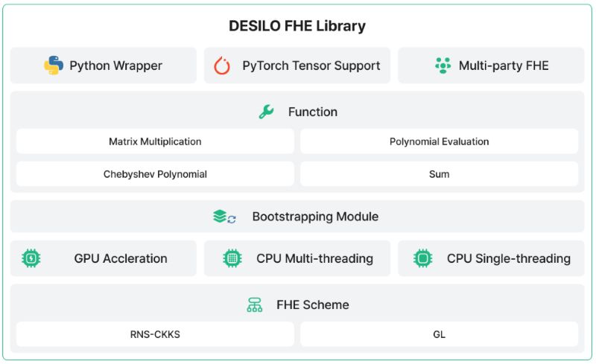Click the GPU Accleration label

click(x=121, y=258)
